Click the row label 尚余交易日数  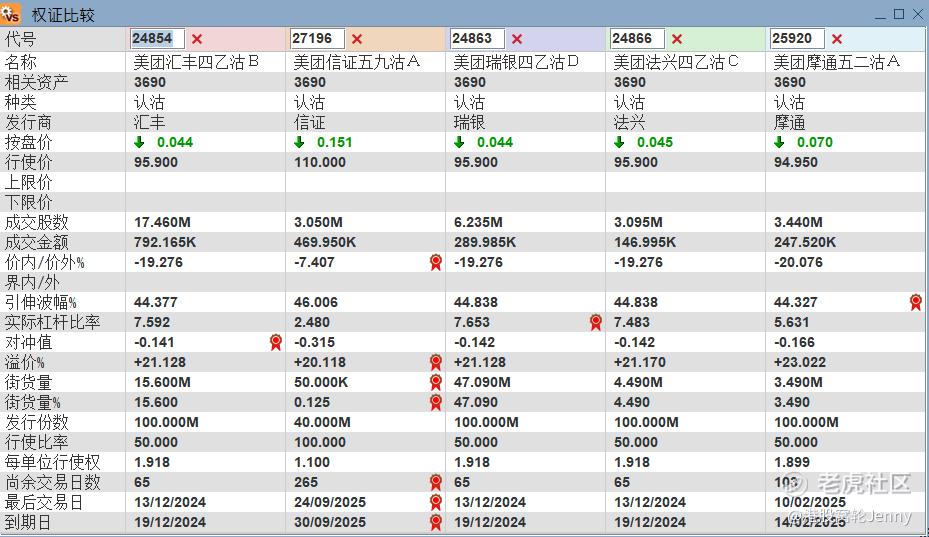(53, 482)
